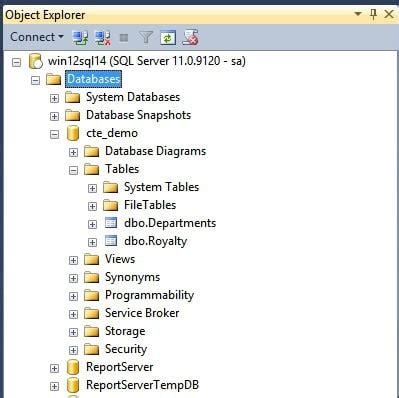Collapse the win12sql14 server node
Screen dimensions: 399x398
click(16, 62)
